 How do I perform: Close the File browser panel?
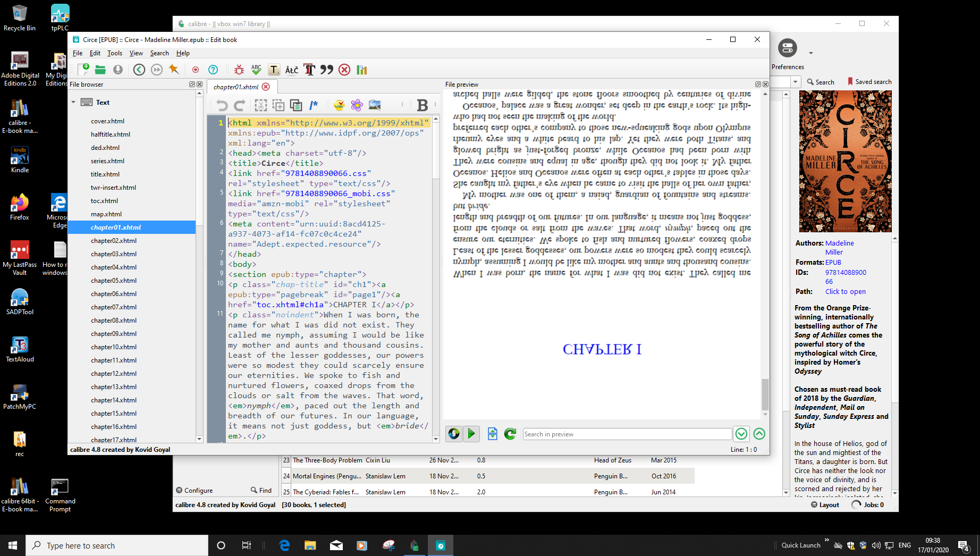point(199,84)
